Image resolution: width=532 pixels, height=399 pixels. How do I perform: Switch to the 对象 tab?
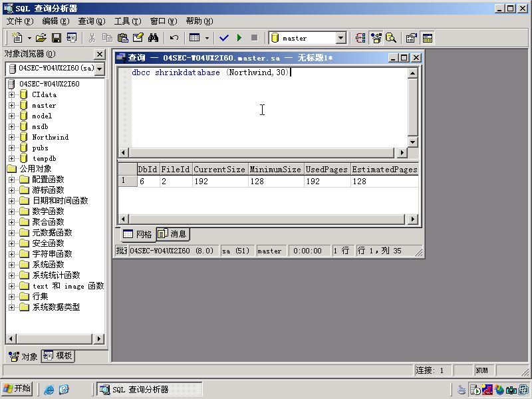click(x=23, y=356)
